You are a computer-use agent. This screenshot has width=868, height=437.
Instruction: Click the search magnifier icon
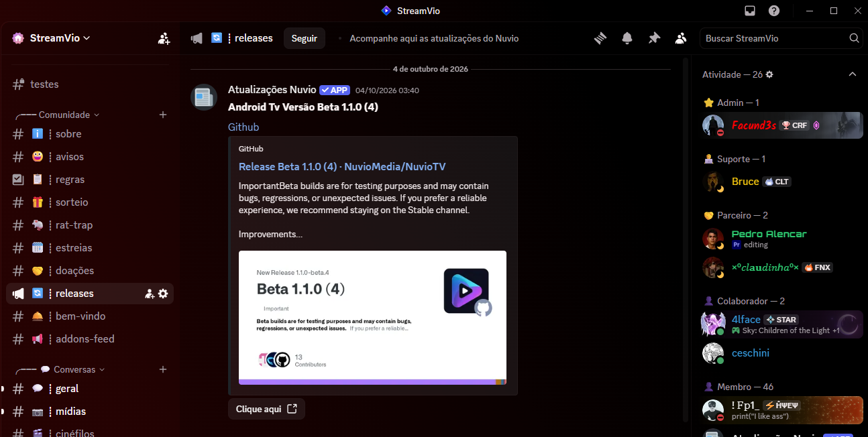854,38
